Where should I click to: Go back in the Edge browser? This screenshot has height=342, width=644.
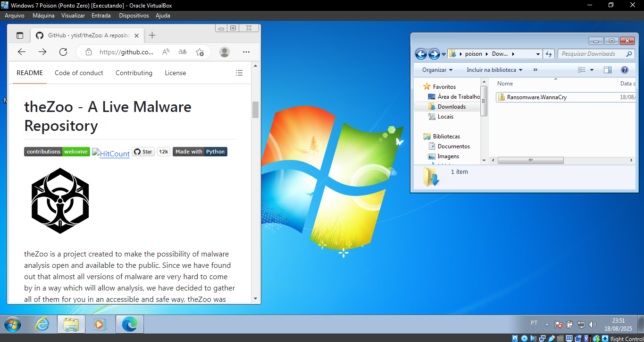coord(22,52)
